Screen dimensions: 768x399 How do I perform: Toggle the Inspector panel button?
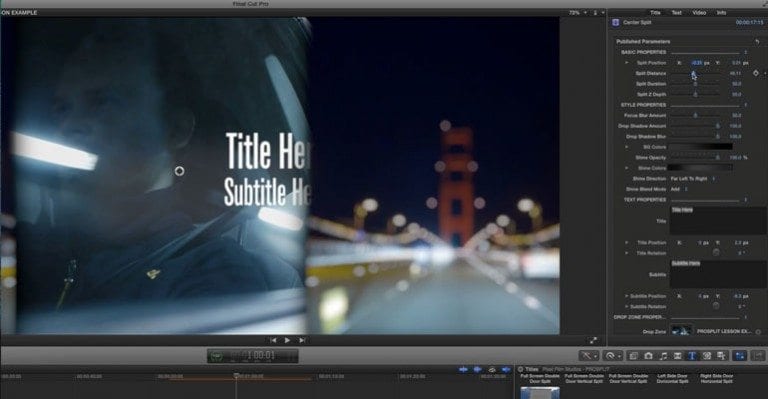pyautogui.click(x=740, y=356)
